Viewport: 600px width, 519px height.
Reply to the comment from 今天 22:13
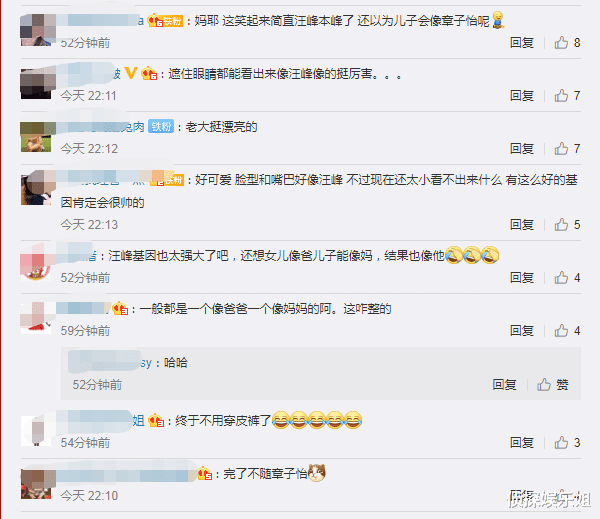[x=522, y=224]
